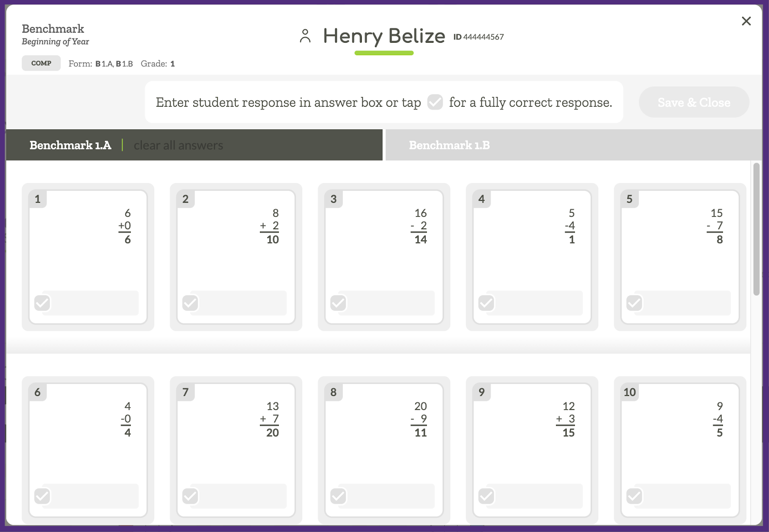
Task: Click the COMP badge
Action: (x=41, y=63)
